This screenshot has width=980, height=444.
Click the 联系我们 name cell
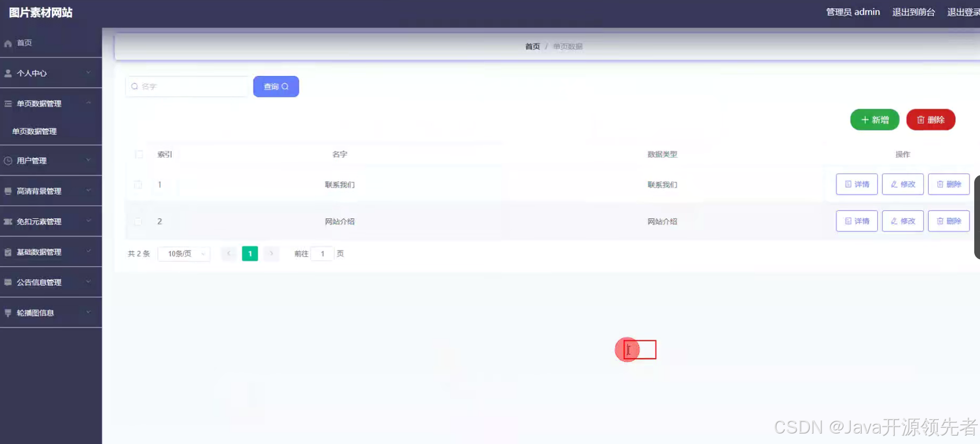tap(340, 185)
